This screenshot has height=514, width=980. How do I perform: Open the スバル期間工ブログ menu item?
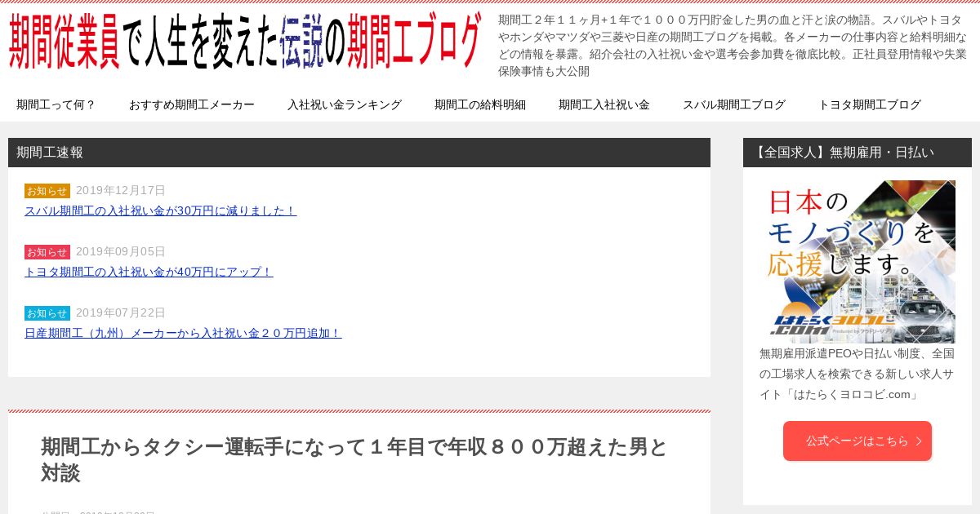733,104
